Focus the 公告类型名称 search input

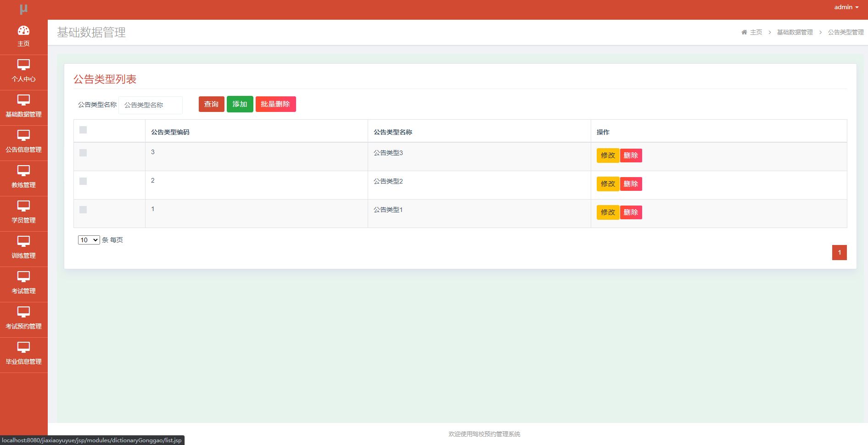(151, 105)
